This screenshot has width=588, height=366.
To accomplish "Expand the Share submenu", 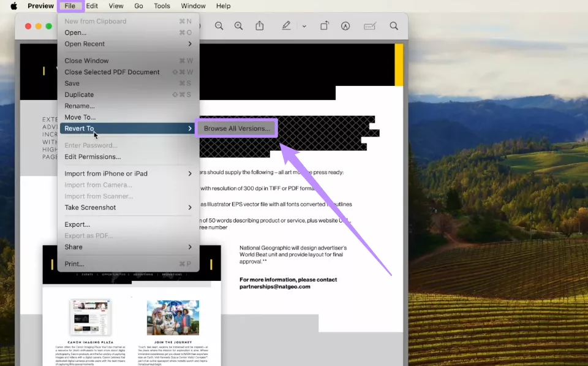I will [128, 247].
